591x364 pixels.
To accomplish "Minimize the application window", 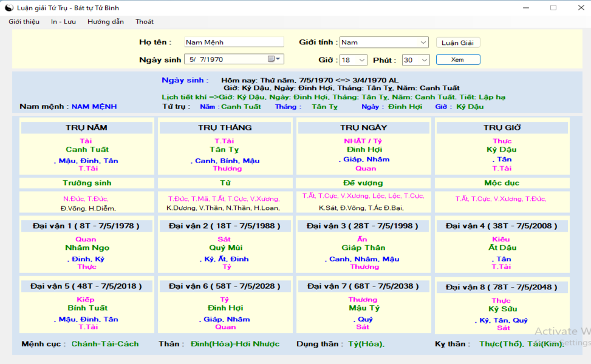I will click(526, 7).
